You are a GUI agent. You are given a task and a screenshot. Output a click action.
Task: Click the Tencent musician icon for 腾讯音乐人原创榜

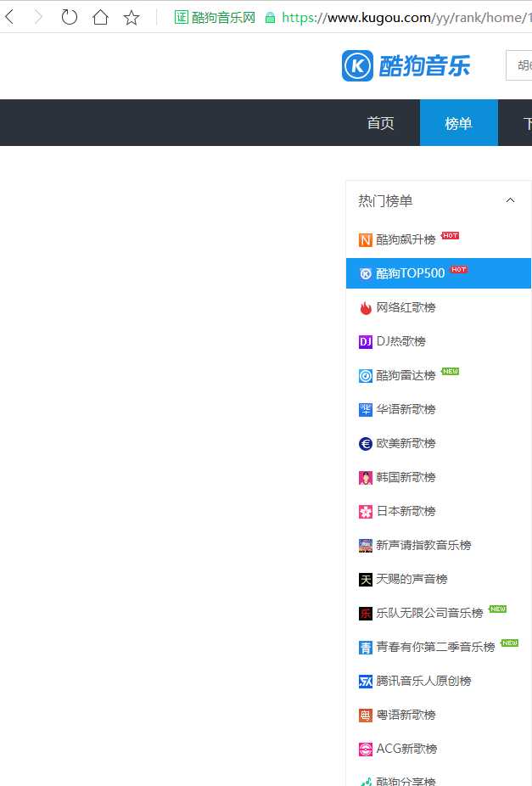(x=365, y=682)
